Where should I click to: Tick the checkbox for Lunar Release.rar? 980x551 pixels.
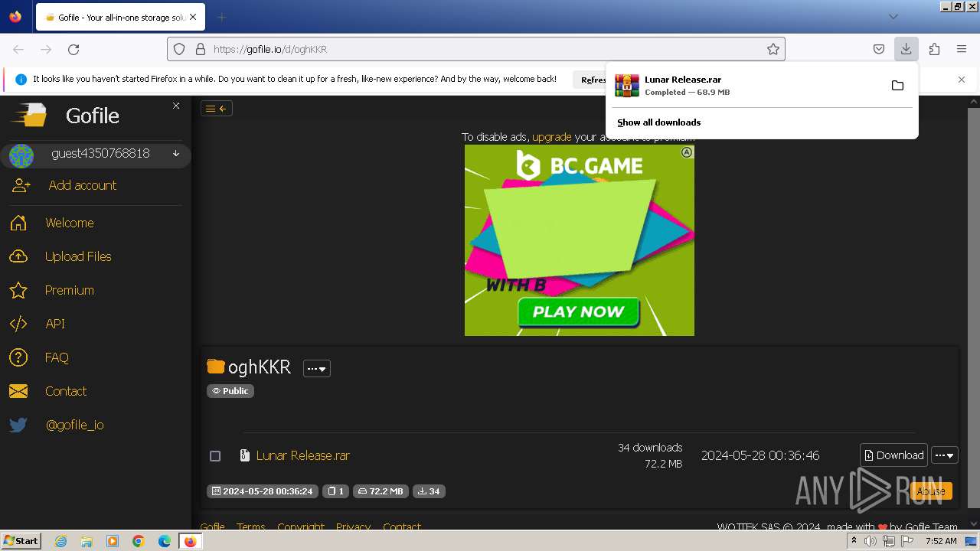(x=215, y=456)
